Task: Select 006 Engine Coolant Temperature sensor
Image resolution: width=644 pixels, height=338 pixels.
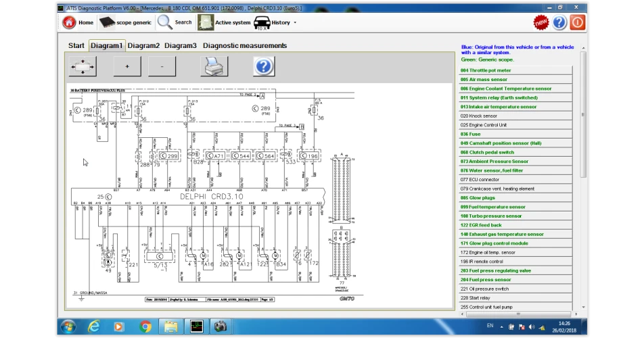Action: coord(515,89)
